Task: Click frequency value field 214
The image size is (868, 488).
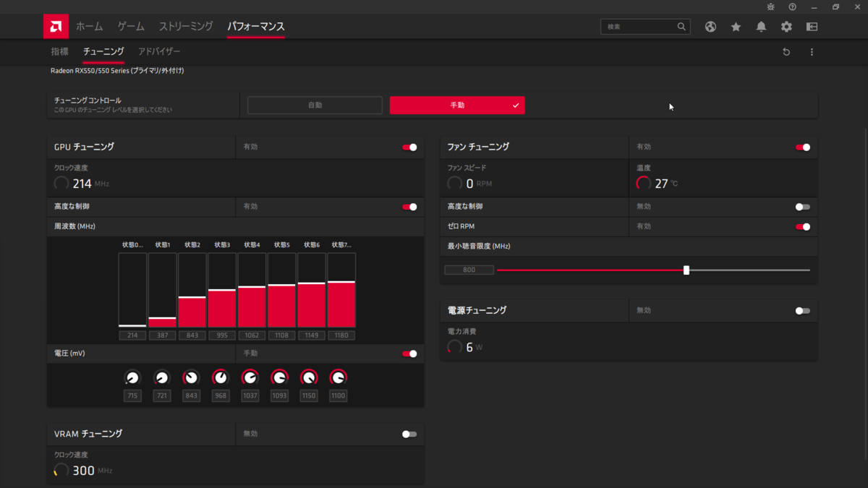Action: pyautogui.click(x=132, y=335)
